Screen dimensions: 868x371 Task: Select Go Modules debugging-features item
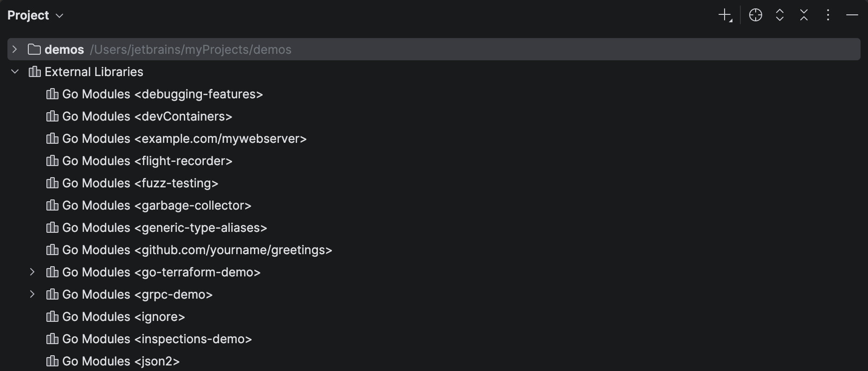coord(162,94)
